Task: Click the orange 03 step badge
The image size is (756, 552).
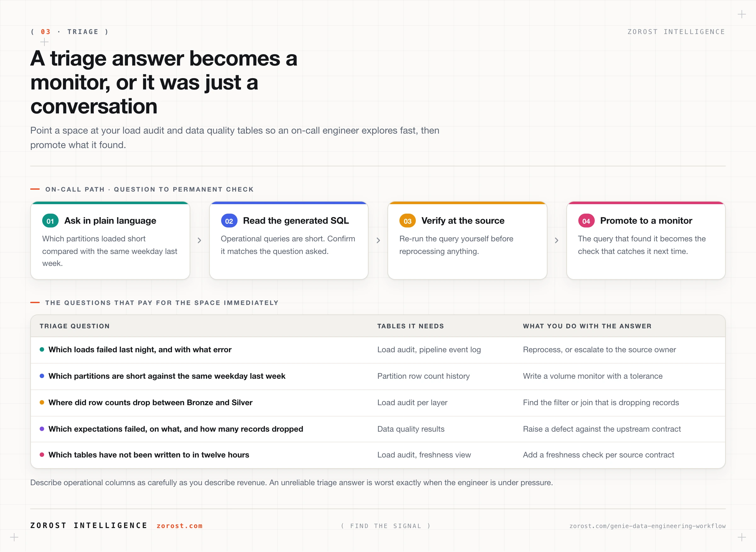Action: [x=408, y=221]
